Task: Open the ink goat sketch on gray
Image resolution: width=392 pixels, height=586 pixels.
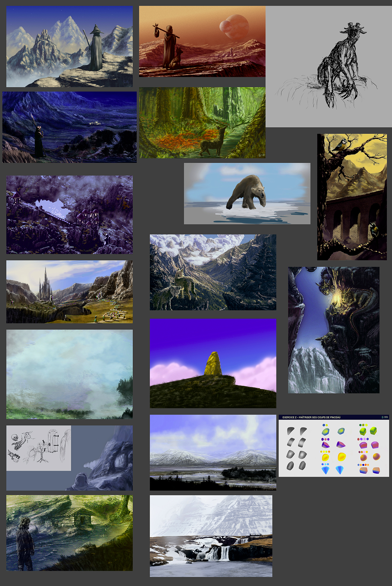Action: click(329, 66)
